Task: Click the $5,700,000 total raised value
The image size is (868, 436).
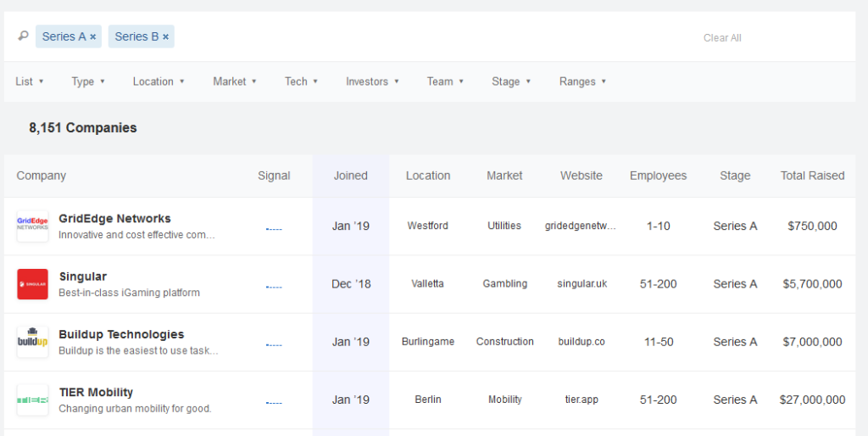Action: tap(812, 284)
